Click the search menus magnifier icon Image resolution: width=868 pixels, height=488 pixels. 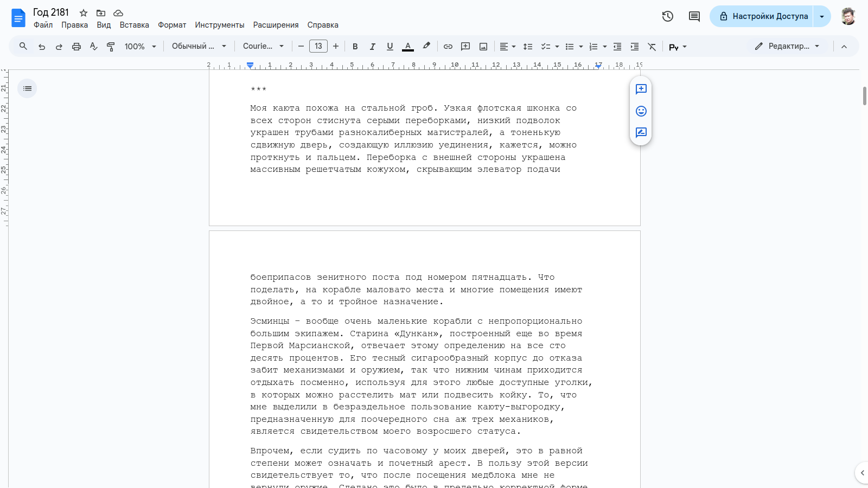(x=23, y=47)
